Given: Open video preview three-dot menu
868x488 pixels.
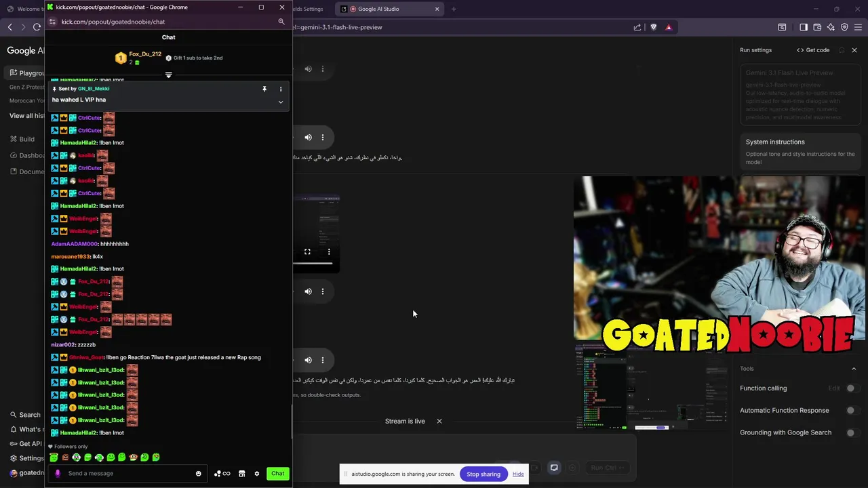Looking at the screenshot, I should point(329,252).
